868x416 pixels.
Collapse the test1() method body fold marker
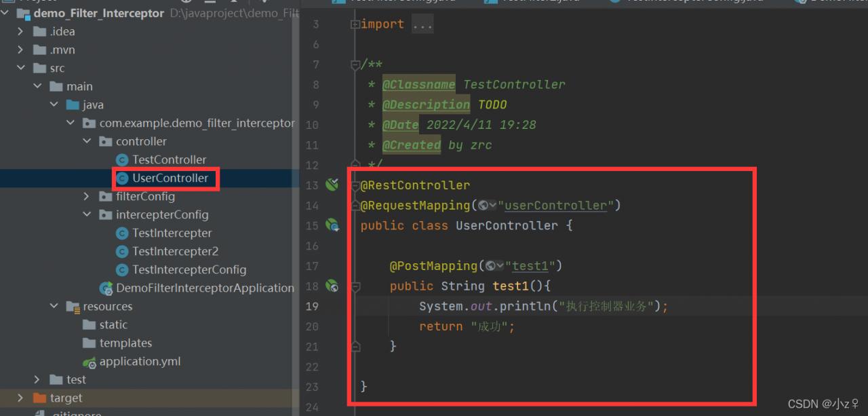pyautogui.click(x=355, y=286)
